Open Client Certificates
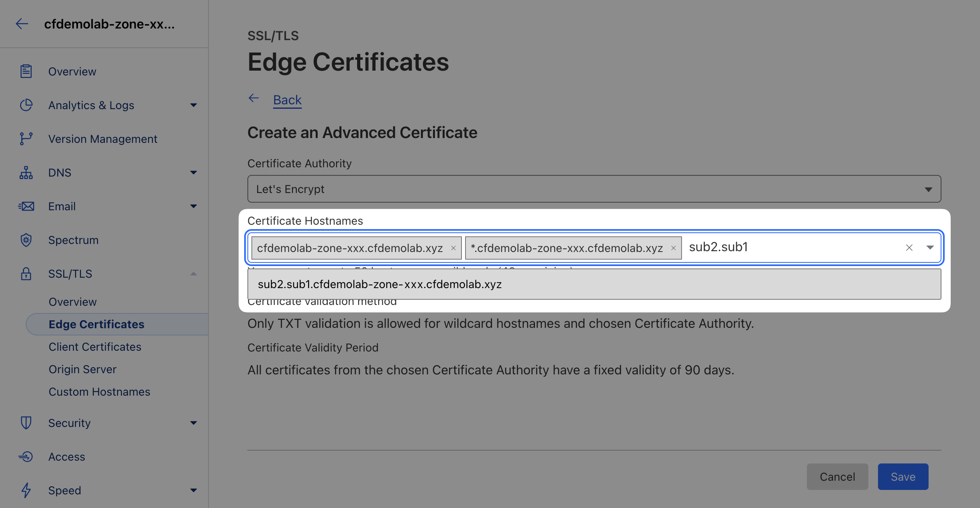The width and height of the screenshot is (980, 508). coord(95,347)
